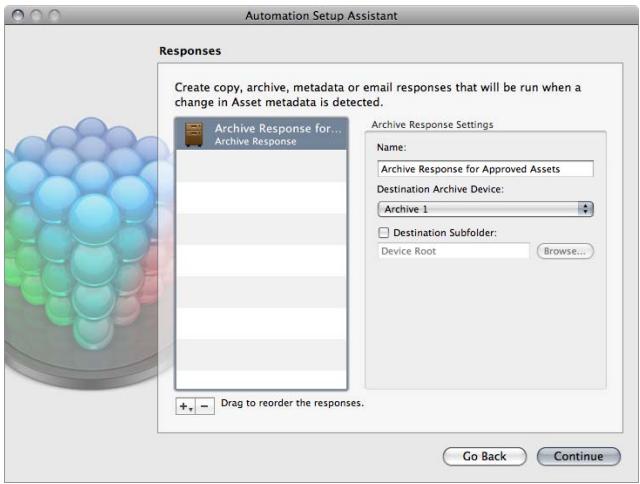
Task: Click the 'Drag to reorder the responses.' hint text
Action: [292, 403]
